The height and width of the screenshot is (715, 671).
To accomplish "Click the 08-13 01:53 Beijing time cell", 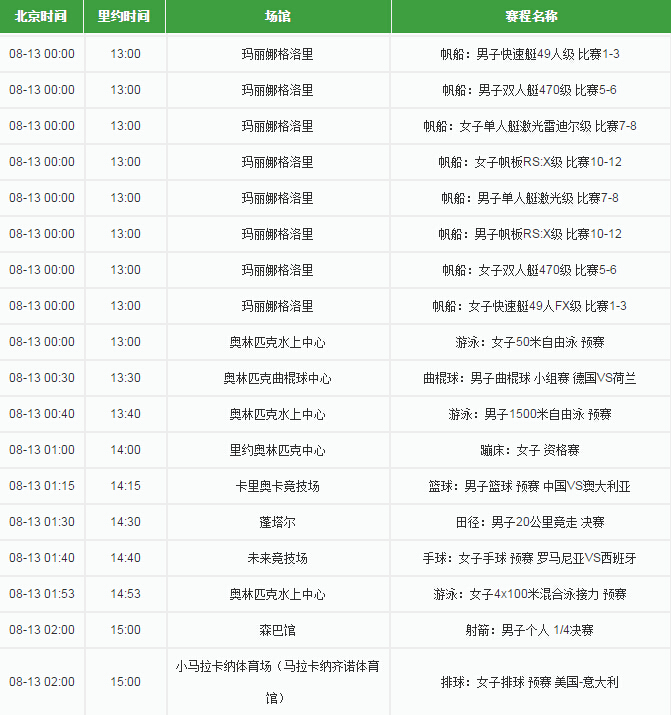I will (x=42, y=594).
